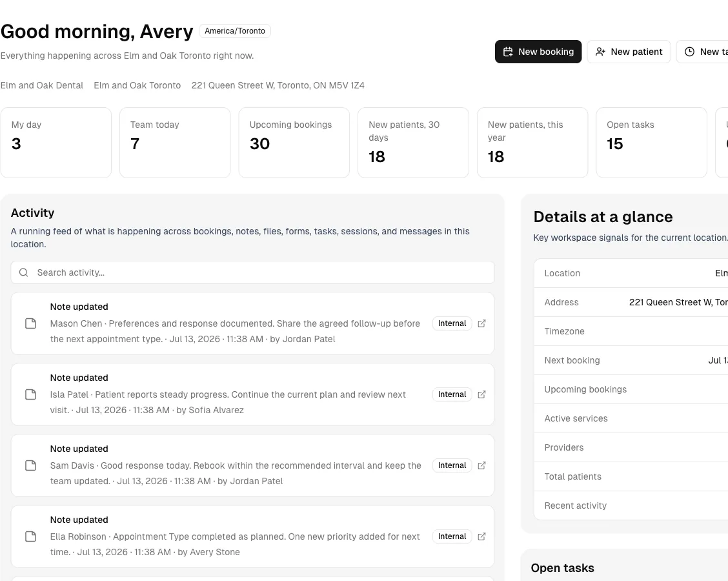Viewport: 728px width, 581px height.
Task: Open Isla Patel note external link icon
Action: point(481,394)
